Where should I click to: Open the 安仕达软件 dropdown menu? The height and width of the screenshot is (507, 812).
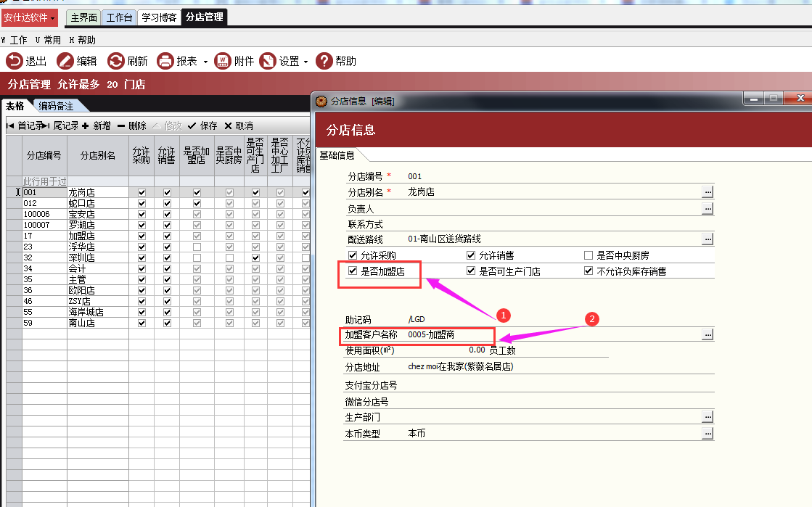[30, 17]
